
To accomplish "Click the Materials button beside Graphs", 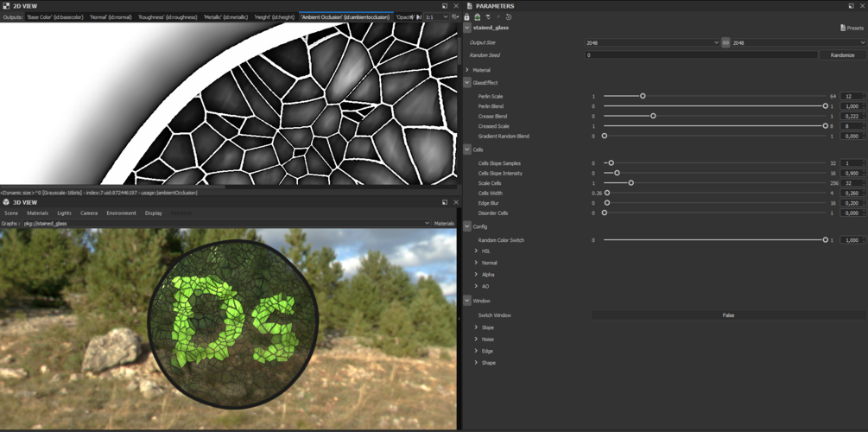I will point(444,223).
